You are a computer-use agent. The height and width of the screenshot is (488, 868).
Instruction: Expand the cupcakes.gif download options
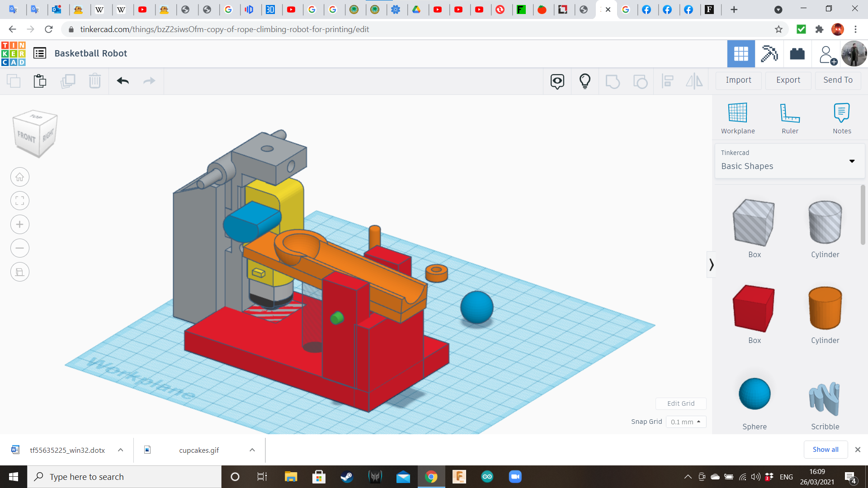pos(252,450)
